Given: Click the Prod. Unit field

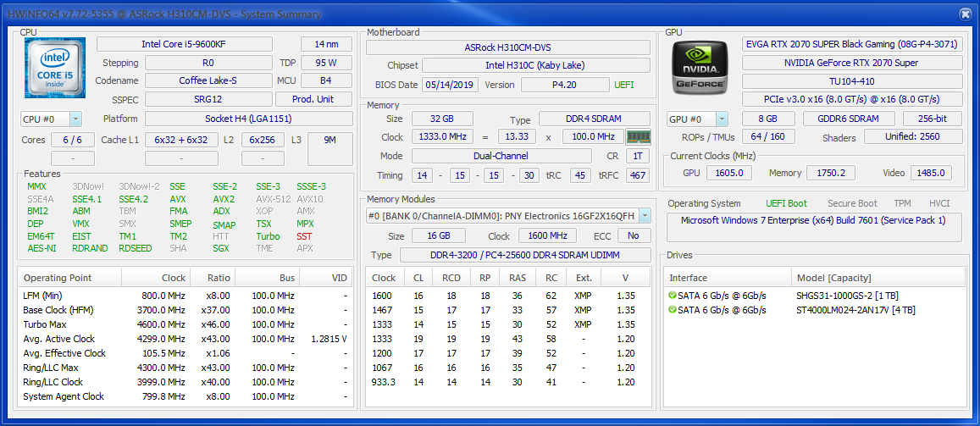Looking at the screenshot, I should point(313,99).
